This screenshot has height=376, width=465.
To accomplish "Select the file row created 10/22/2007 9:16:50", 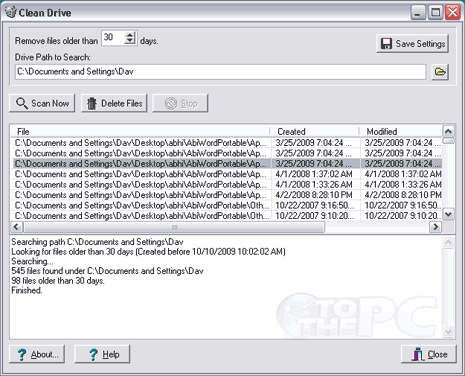I will click(x=227, y=205).
